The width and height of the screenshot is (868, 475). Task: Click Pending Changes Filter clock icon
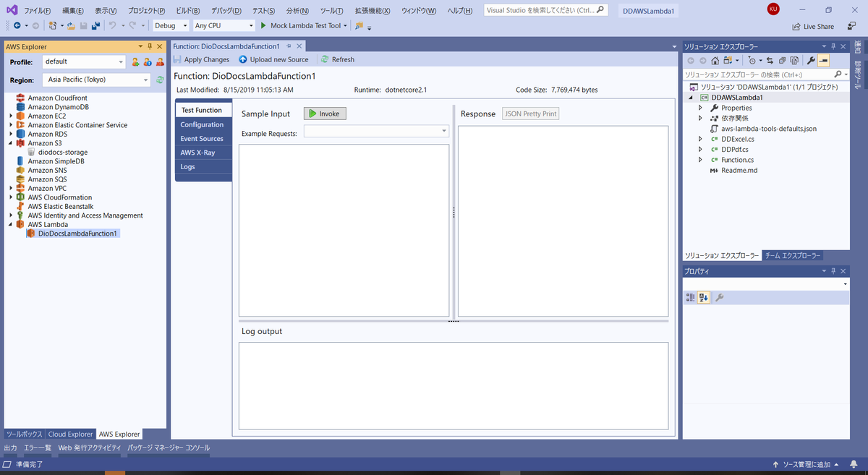point(752,61)
